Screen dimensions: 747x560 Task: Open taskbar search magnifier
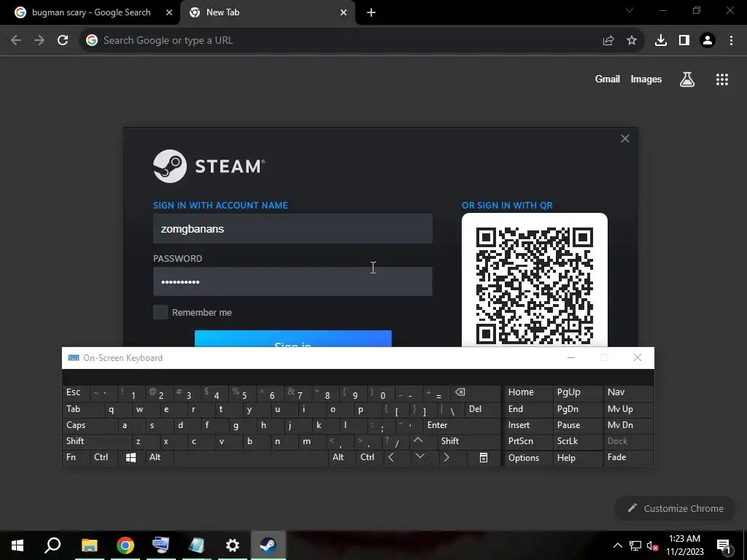click(53, 545)
